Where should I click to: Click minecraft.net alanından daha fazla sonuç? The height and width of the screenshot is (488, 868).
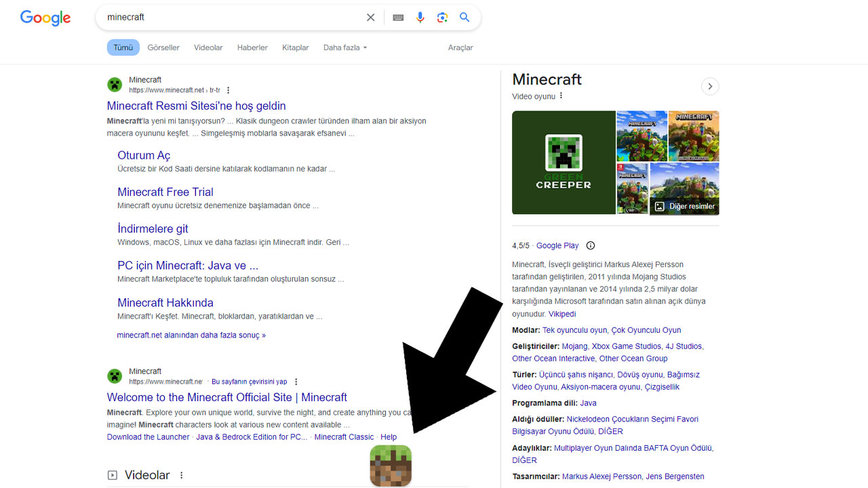(191, 335)
